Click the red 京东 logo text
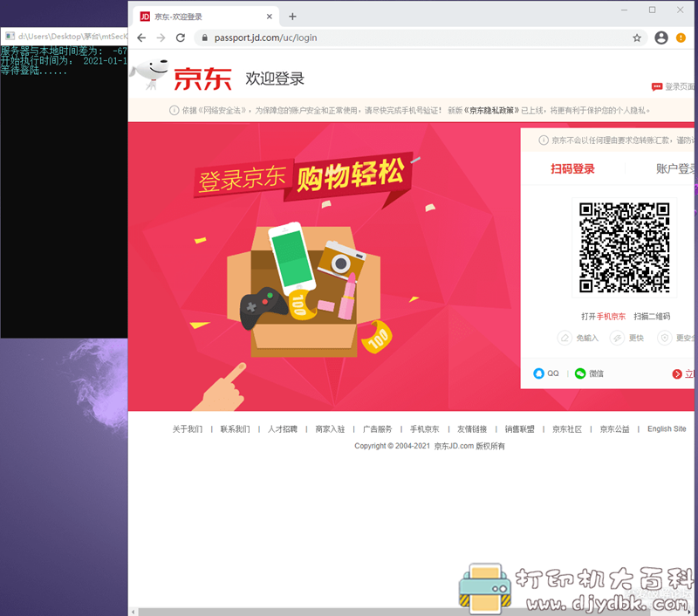Image resolution: width=698 pixels, height=616 pixels. coord(202,79)
